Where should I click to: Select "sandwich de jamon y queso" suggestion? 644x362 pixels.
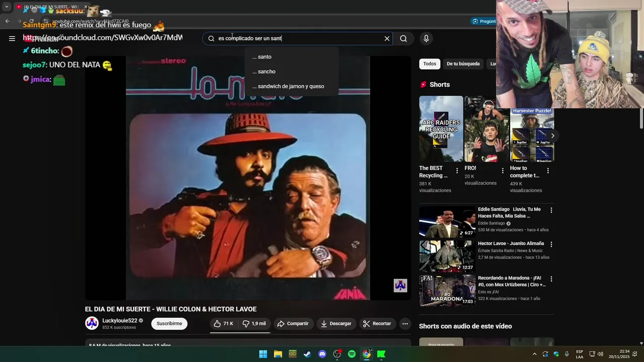pyautogui.click(x=292, y=86)
